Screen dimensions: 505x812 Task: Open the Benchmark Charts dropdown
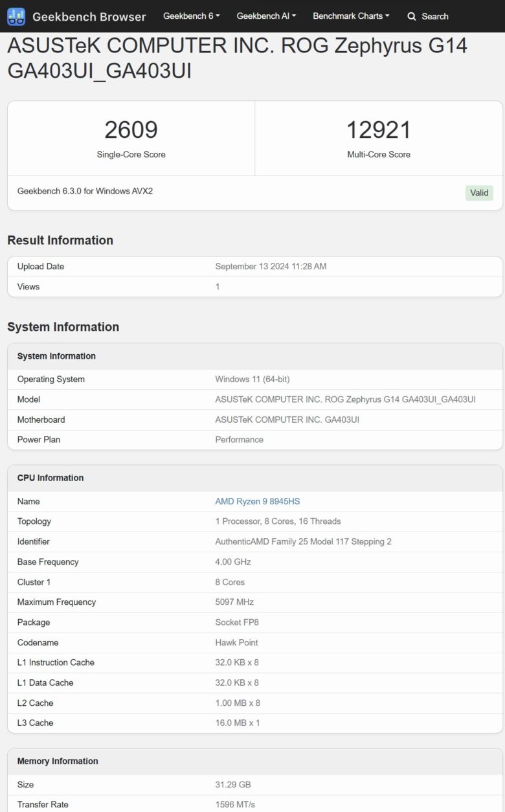(351, 16)
